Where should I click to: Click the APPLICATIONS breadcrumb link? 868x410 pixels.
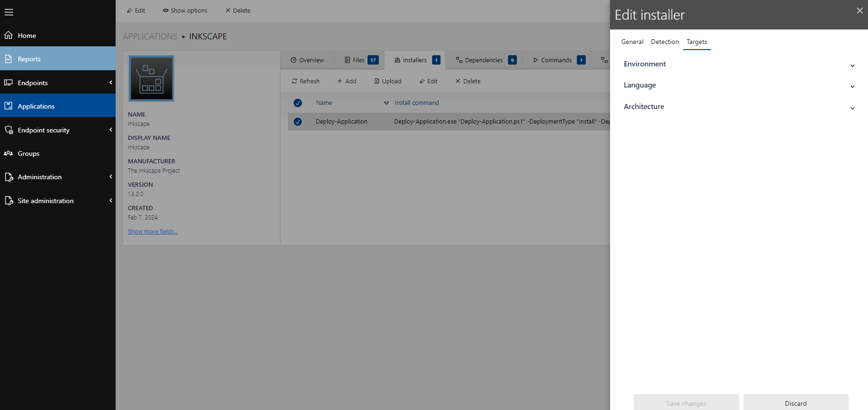(x=150, y=36)
